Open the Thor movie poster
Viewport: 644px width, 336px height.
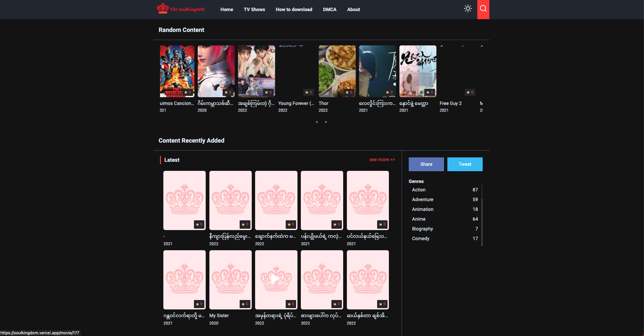337,71
